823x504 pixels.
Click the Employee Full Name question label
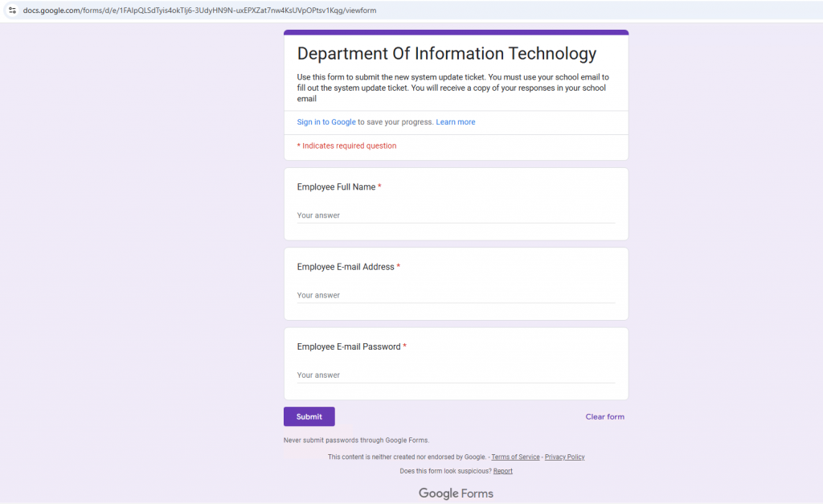pyautogui.click(x=336, y=187)
